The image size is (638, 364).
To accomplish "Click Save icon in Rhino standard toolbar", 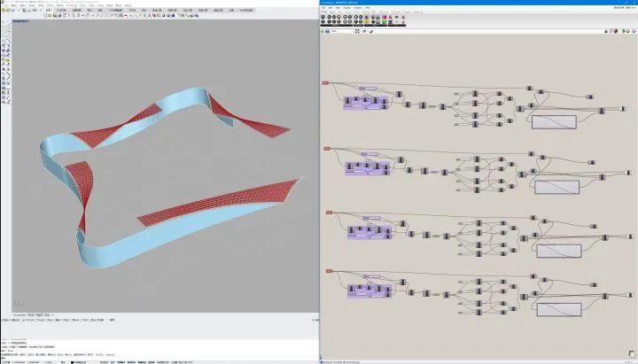I will [x=55, y=15].
